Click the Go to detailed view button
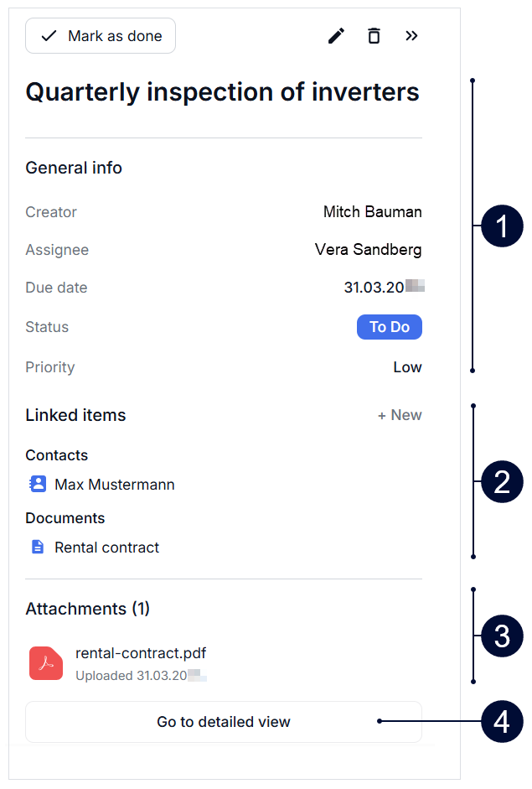This screenshot has height=789, width=532. pyautogui.click(x=224, y=722)
